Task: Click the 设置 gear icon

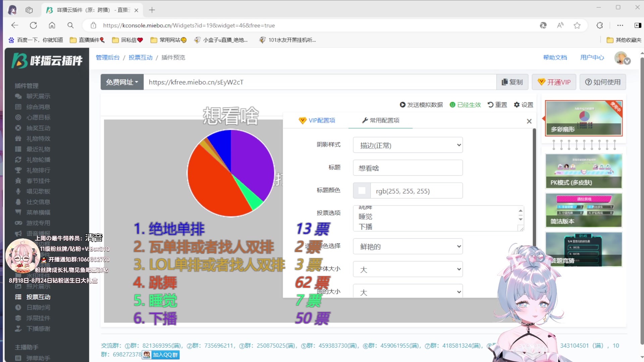Action: [523, 105]
